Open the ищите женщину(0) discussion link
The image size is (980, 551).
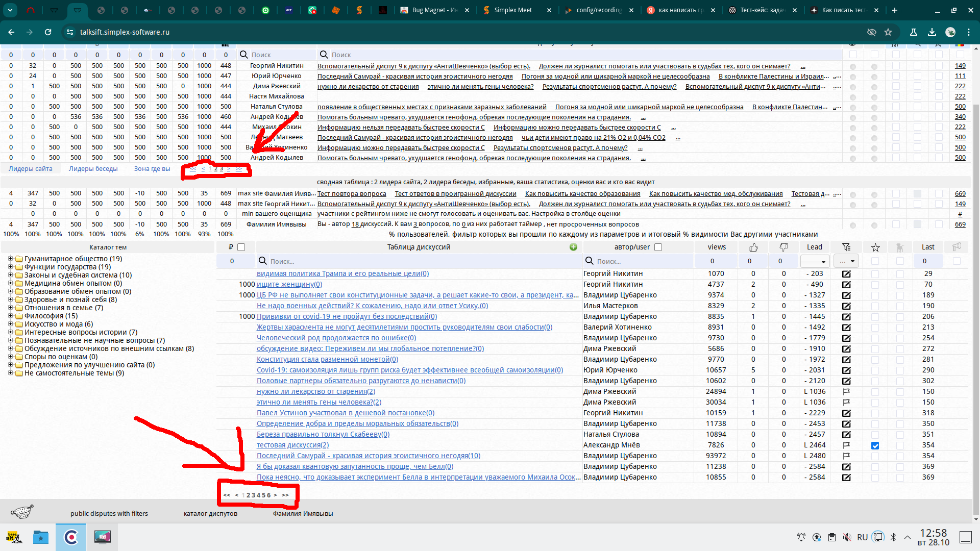289,284
